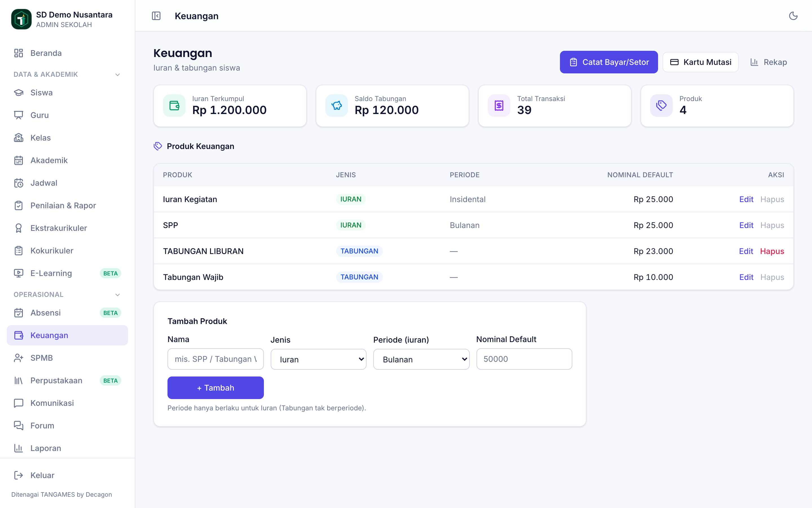Click the SPMB add-user icon
This screenshot has width=812, height=508.
pos(18,358)
